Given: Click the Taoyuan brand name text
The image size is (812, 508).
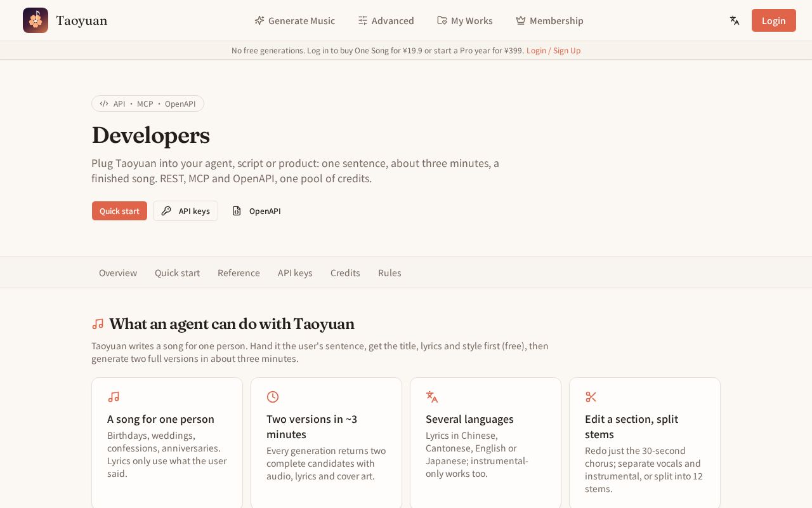Looking at the screenshot, I should click(82, 20).
